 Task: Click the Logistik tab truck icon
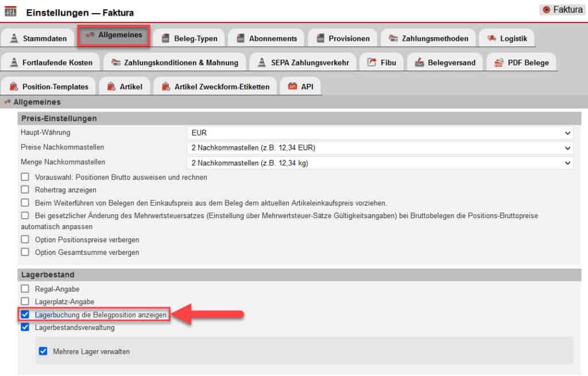click(x=492, y=38)
